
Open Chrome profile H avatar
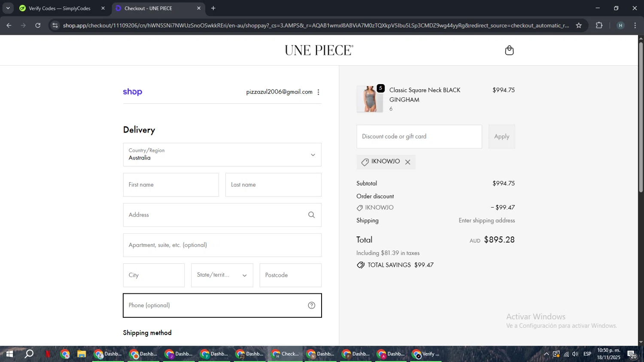pos(620,25)
